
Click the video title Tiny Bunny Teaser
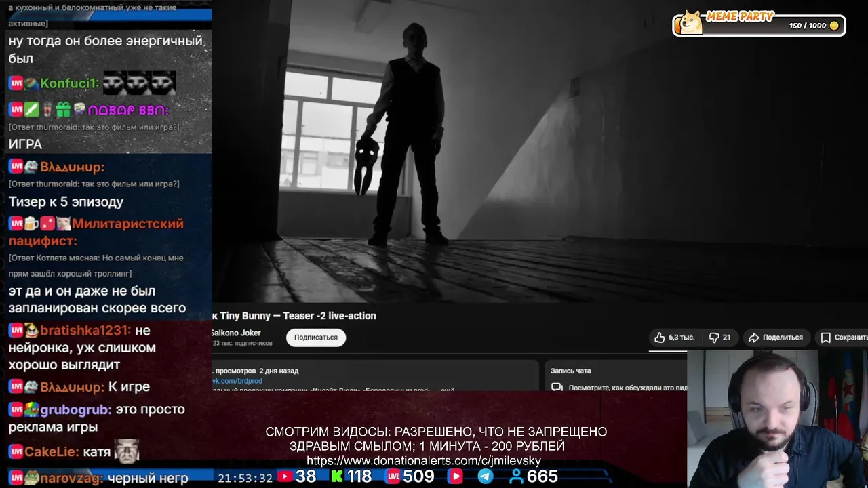click(294, 316)
